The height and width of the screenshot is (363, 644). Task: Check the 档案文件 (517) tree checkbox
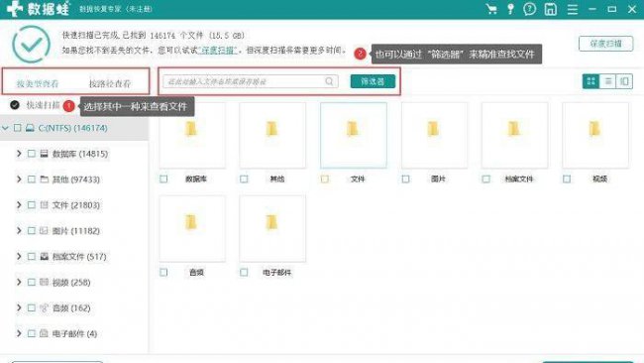coord(32,257)
